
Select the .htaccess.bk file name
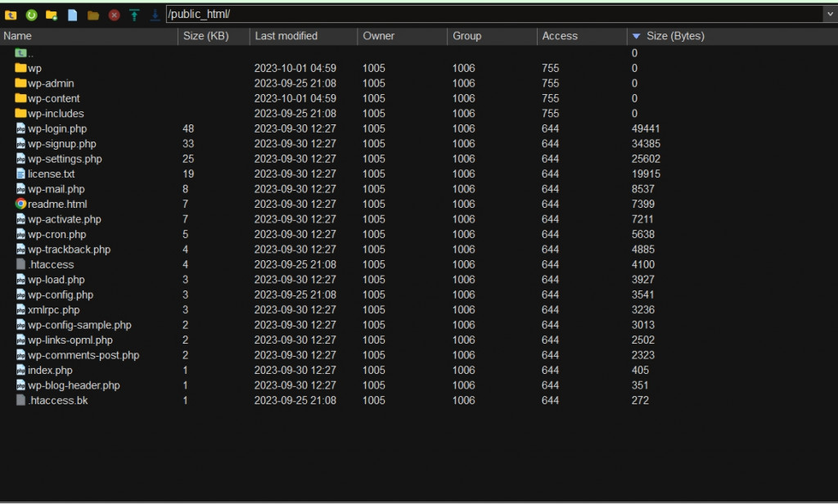tap(58, 400)
